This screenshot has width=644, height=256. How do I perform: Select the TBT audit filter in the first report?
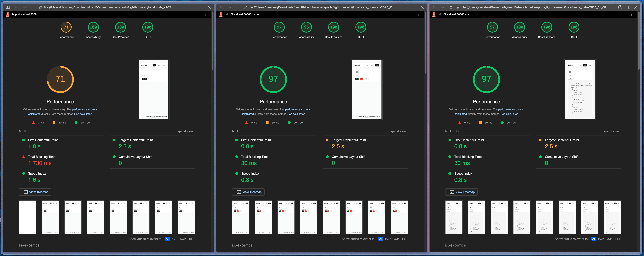click(191, 239)
